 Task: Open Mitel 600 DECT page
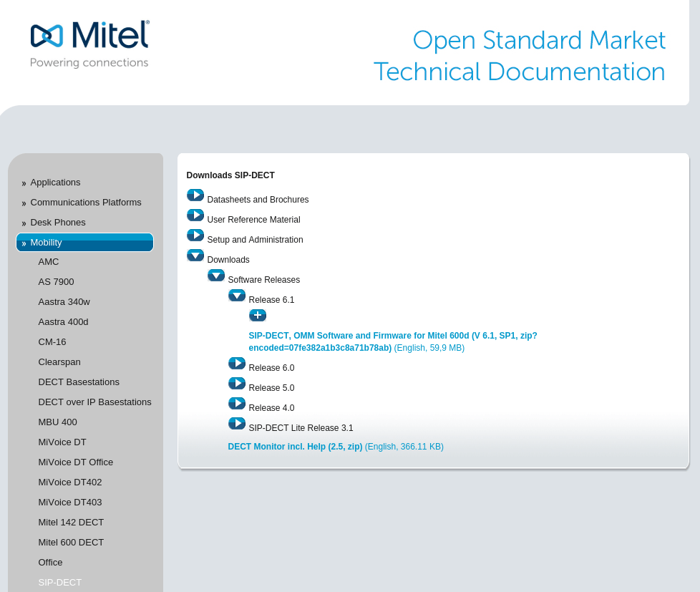[71, 543]
